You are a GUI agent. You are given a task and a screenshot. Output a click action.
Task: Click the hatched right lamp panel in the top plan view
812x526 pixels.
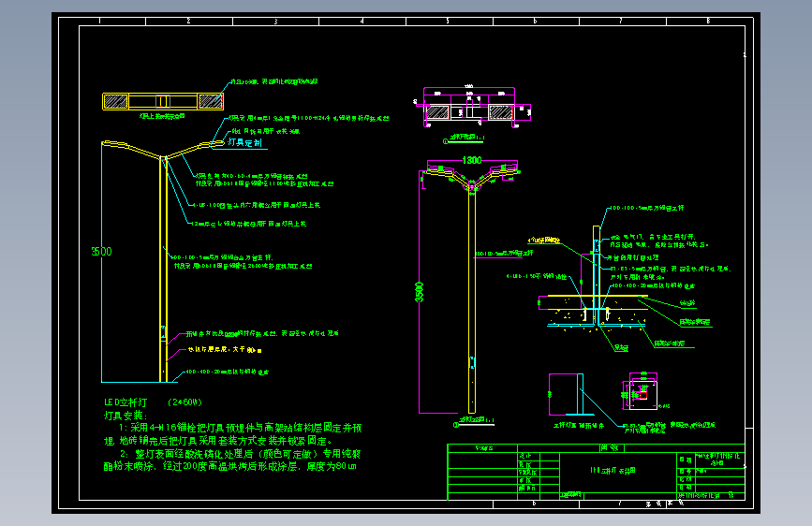tap(210, 101)
